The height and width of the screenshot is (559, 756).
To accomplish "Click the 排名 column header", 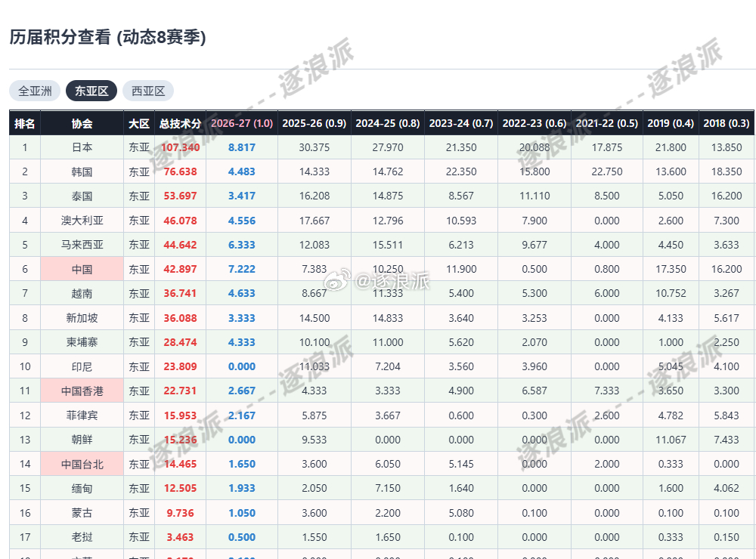I will pyautogui.click(x=25, y=123).
